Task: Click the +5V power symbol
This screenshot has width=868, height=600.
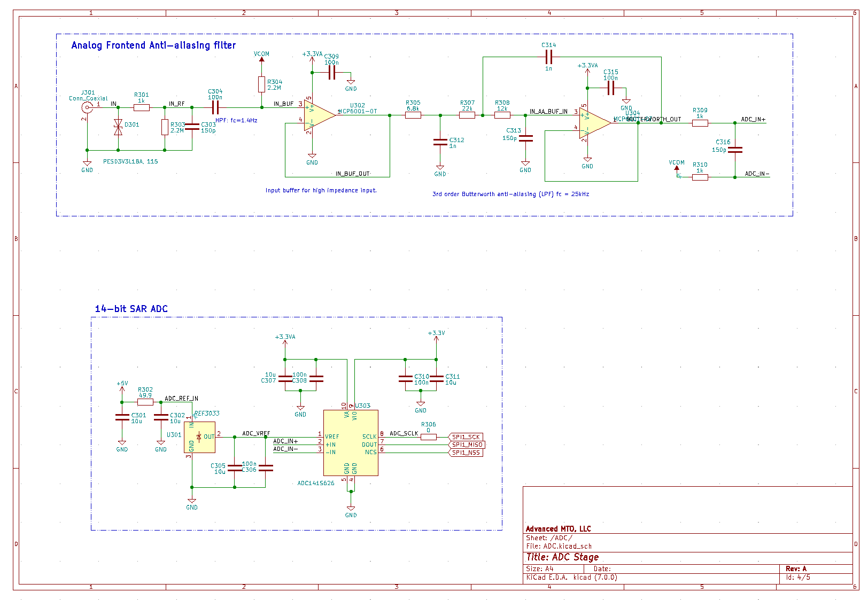Action: (122, 387)
